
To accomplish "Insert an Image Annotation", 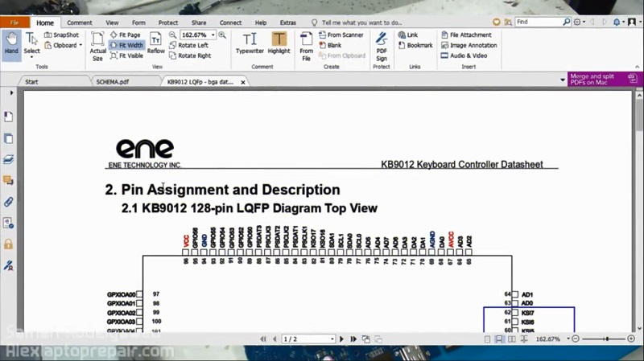I will coord(469,45).
